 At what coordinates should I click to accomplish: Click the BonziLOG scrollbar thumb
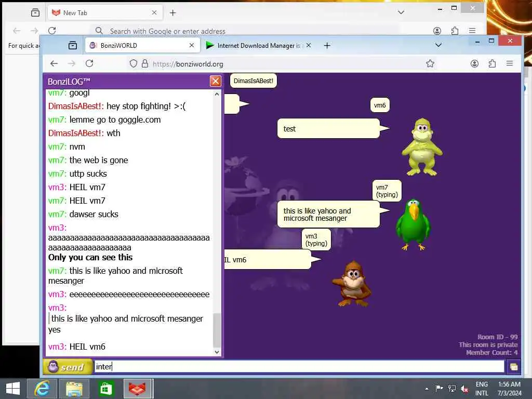[x=217, y=330]
